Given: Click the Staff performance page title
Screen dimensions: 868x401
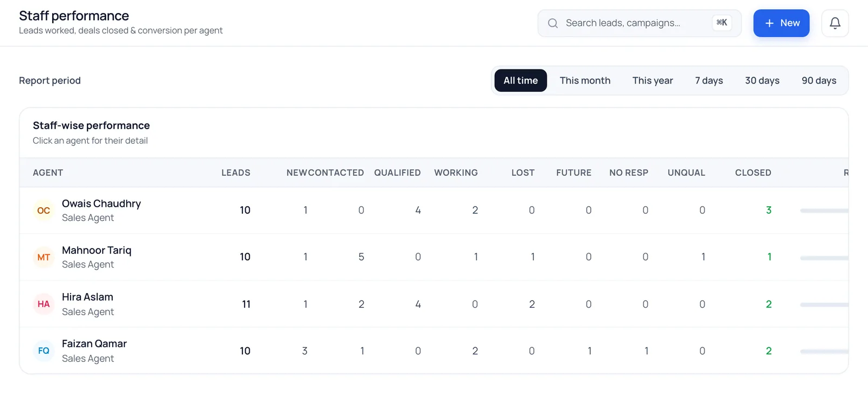Looking at the screenshot, I should [x=74, y=16].
